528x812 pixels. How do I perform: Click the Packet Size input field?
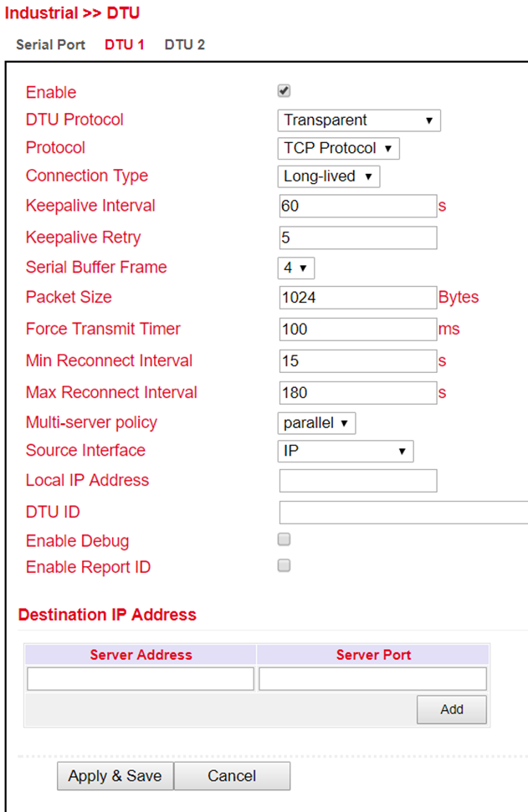358,298
